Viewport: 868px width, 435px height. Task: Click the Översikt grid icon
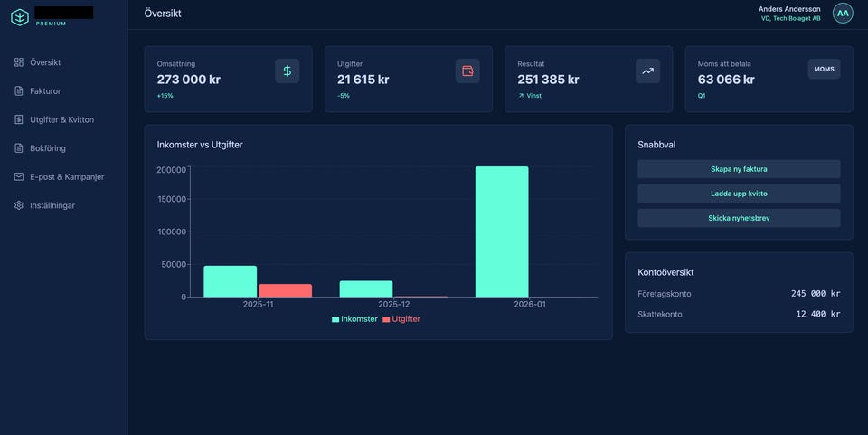pyautogui.click(x=19, y=62)
